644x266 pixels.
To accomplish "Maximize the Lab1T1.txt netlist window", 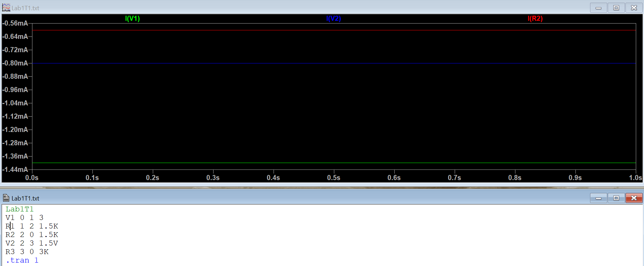I will coord(616,198).
